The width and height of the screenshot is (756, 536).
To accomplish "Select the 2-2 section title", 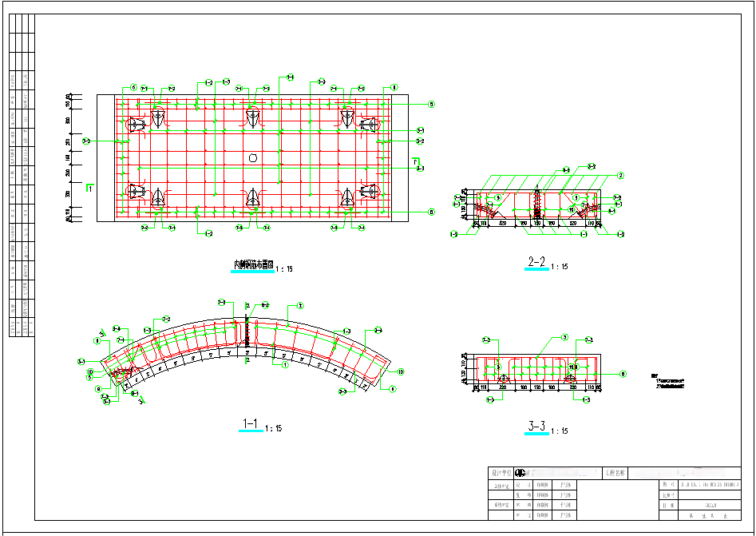I will tap(536, 262).
